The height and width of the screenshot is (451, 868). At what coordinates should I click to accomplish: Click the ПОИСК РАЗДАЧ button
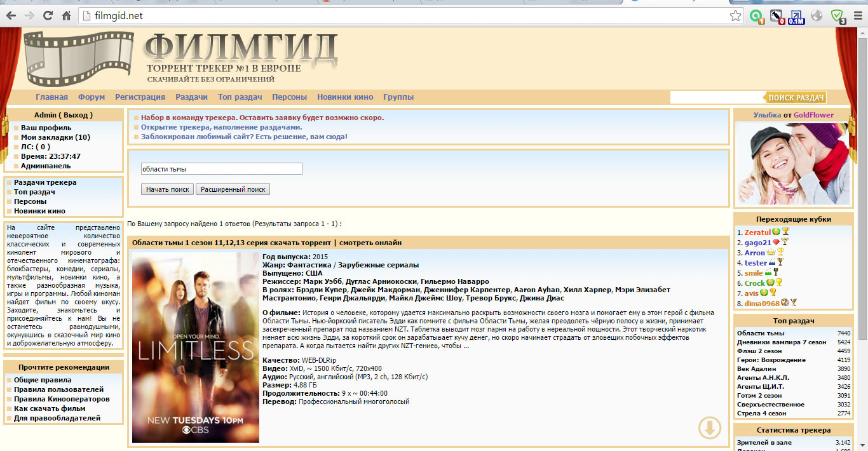[x=795, y=97]
